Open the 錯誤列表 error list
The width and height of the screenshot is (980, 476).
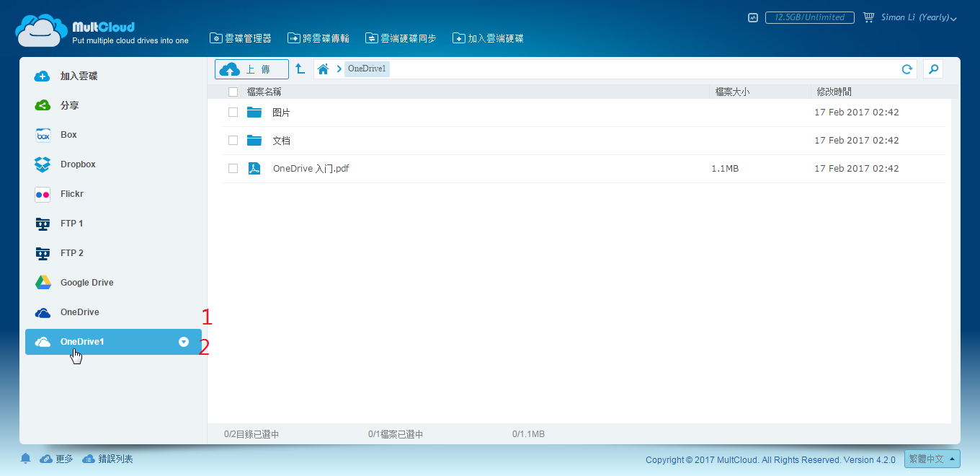(108, 459)
